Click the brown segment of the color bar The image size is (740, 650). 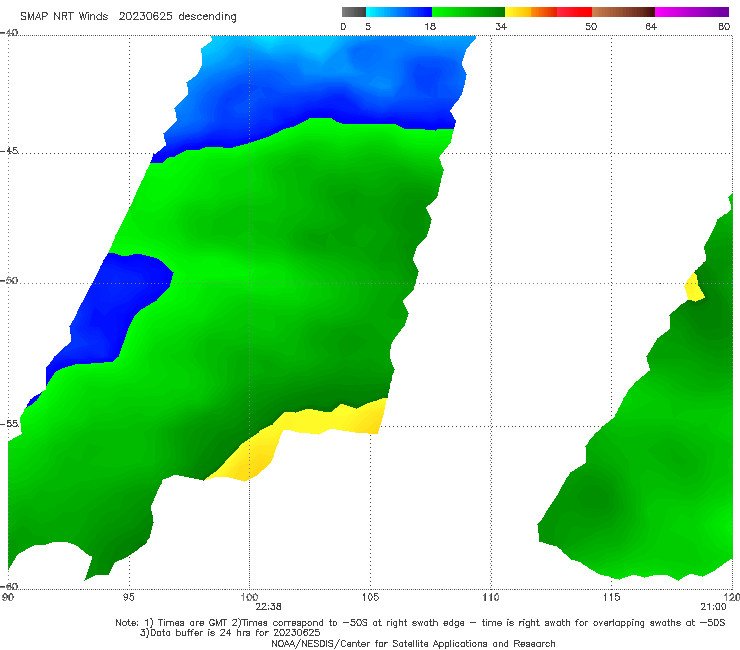(x=623, y=12)
